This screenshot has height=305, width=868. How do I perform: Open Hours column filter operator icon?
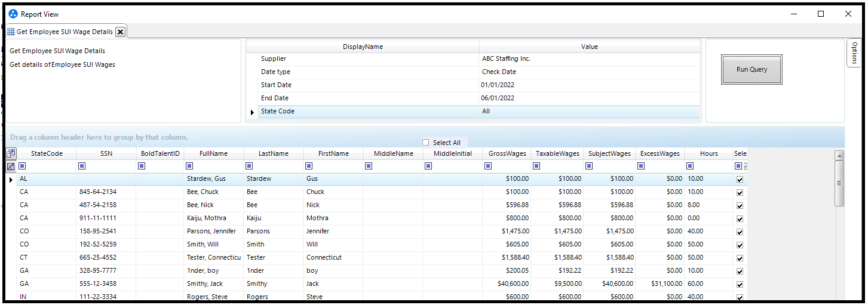tap(690, 167)
